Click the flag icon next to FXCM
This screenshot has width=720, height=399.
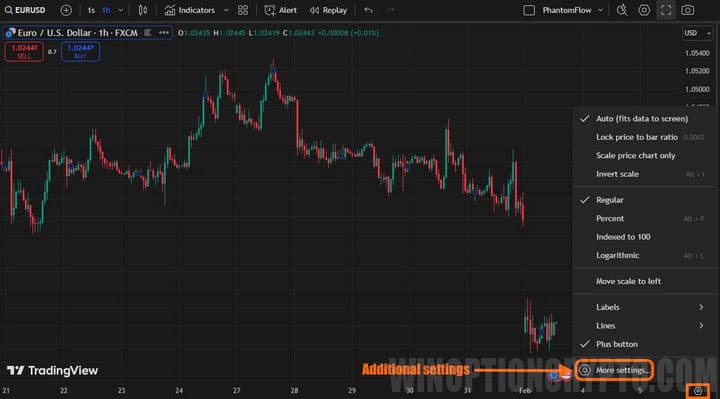147,33
